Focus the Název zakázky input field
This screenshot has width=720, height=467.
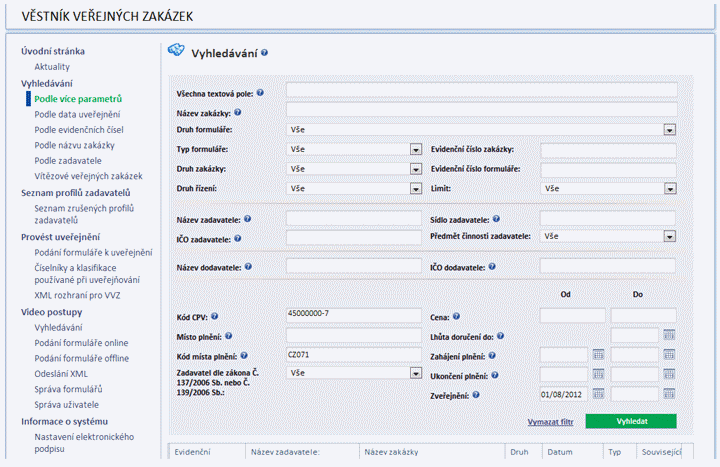pos(481,109)
